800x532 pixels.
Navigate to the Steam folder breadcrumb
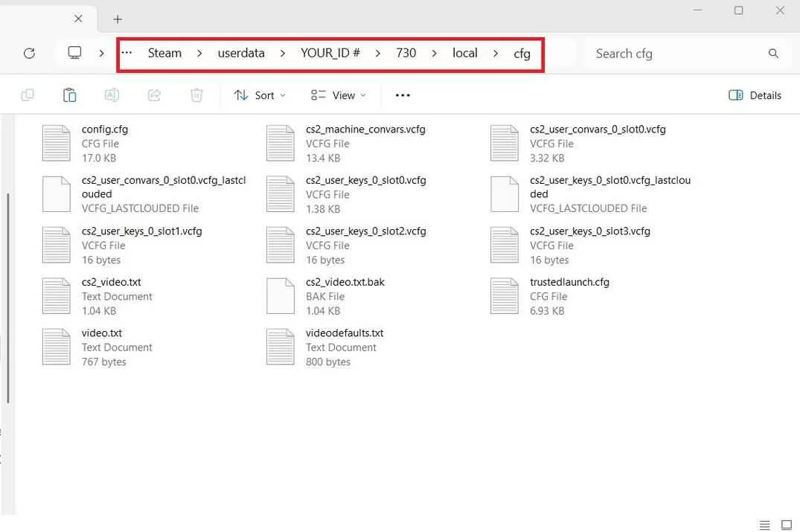(x=164, y=53)
